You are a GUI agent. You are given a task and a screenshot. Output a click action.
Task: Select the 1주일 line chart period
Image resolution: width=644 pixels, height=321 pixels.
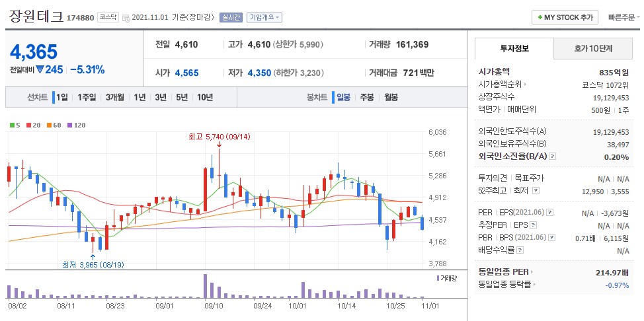[x=86, y=98]
